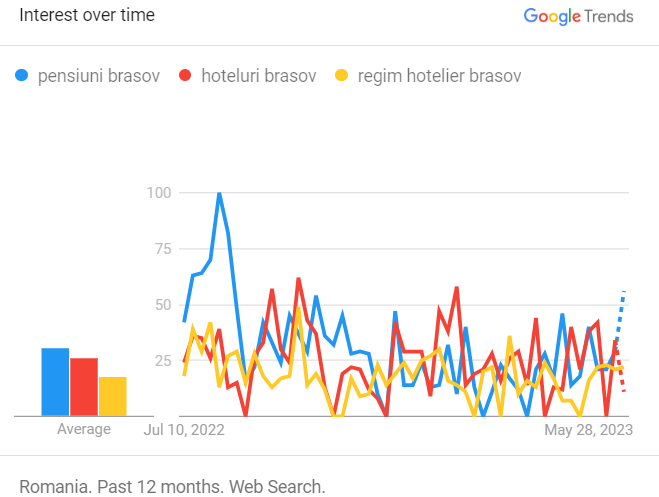659x497 pixels.
Task: Click the 'Romania. Past 12 months. Web Search.' footer
Action: tap(172, 487)
